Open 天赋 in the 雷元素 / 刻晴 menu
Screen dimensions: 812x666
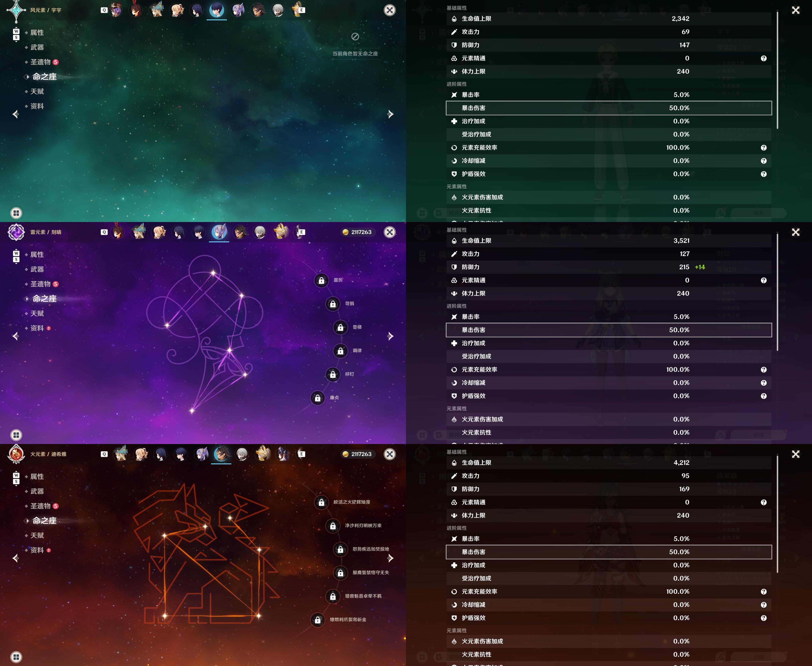coord(37,313)
